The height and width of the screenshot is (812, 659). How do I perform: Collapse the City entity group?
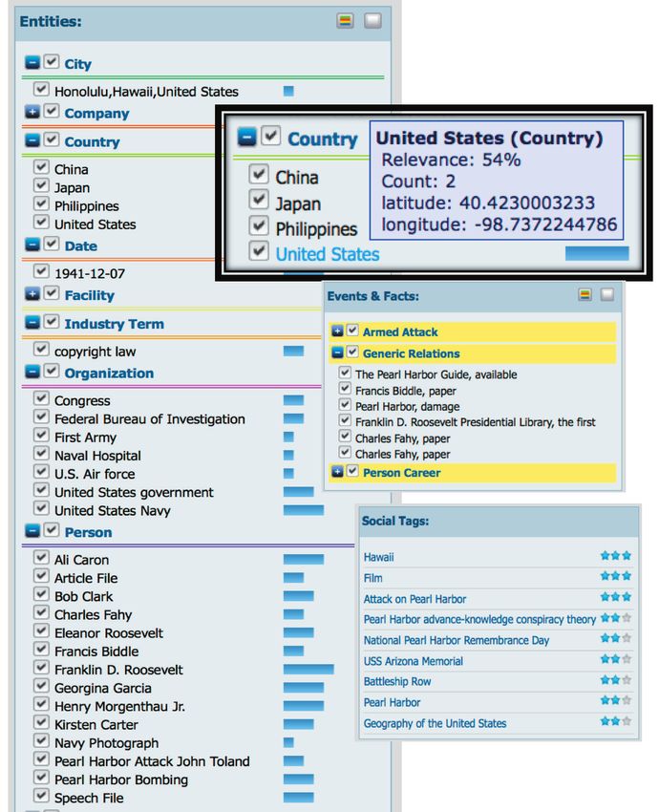click(x=32, y=63)
